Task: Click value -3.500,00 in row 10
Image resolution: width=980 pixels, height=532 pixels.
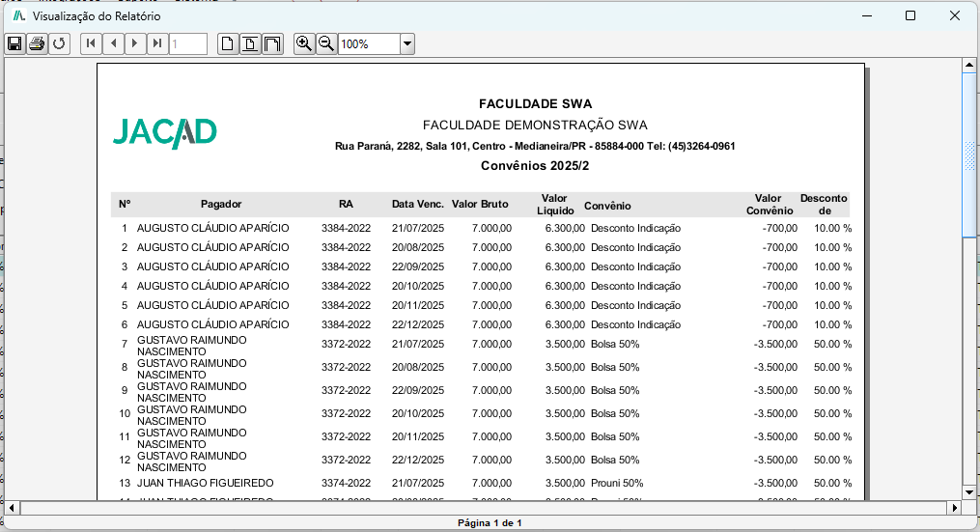Action: (775, 414)
